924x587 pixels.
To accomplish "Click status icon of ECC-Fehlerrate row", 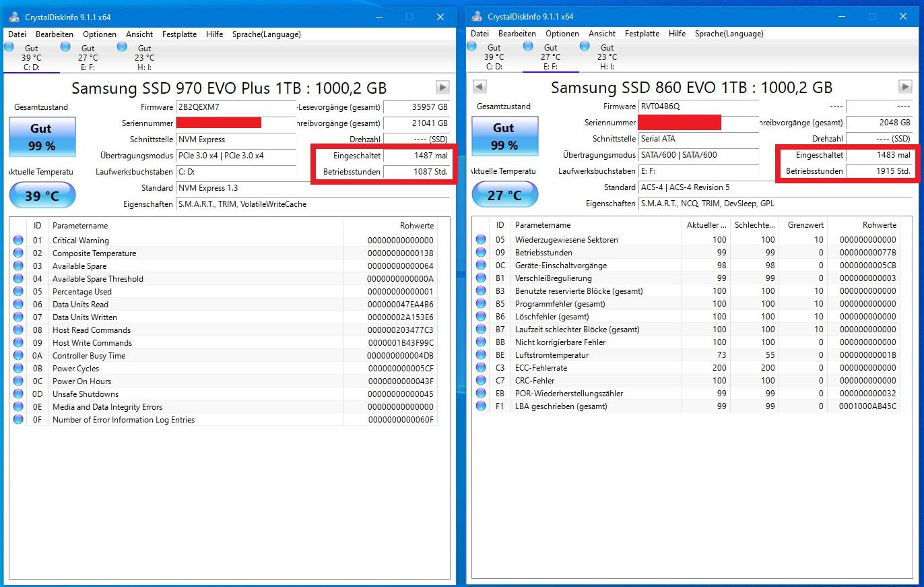I will [481, 368].
